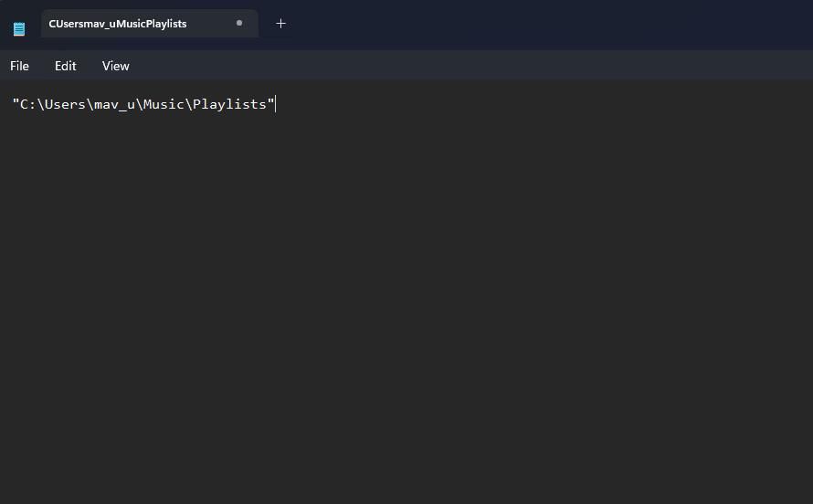Viewport: 813px width, 504px height.
Task: Open the Edit menu
Action: click(66, 66)
